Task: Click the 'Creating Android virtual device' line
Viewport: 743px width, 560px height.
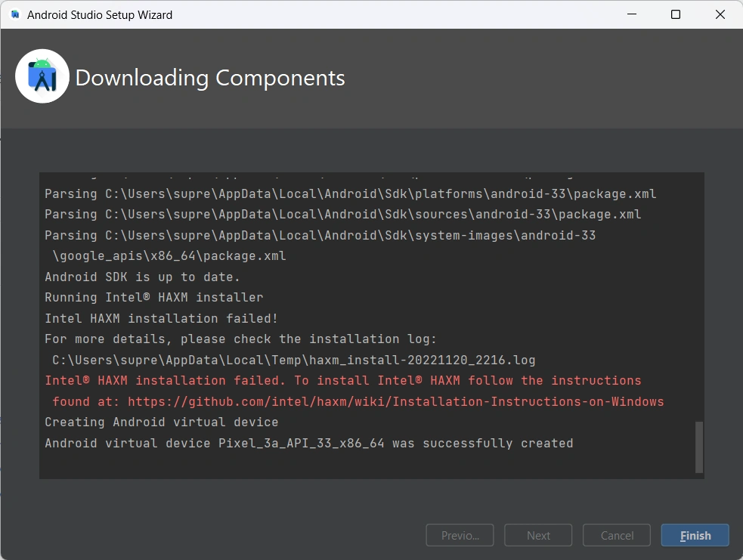Action: tap(161, 422)
